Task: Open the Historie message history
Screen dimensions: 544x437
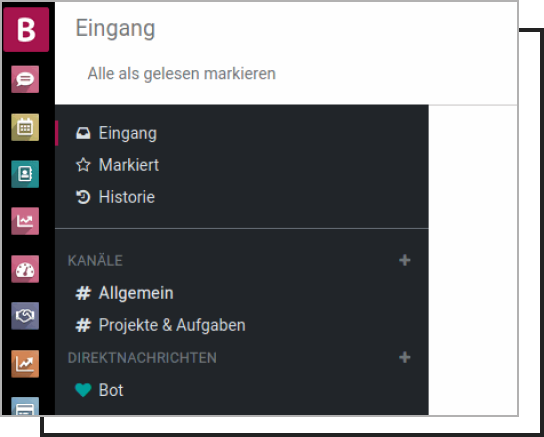Action: 241,197
